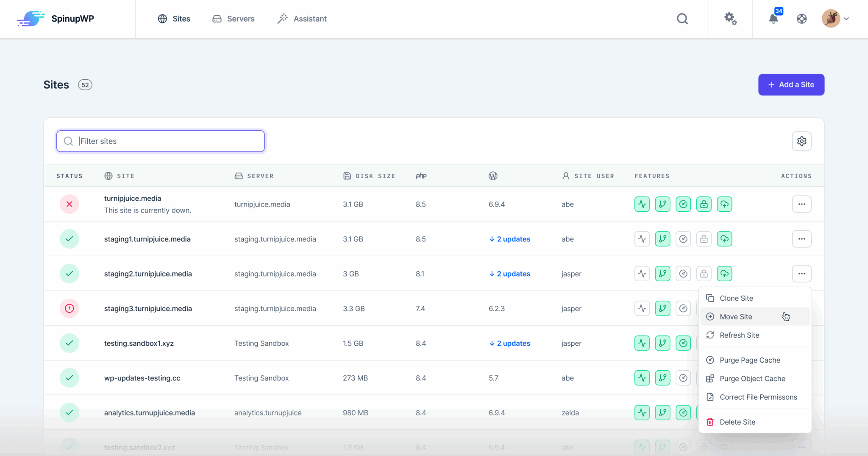Select Delete Site from the menu
Viewport: 868px width, 456px height.
755,422
